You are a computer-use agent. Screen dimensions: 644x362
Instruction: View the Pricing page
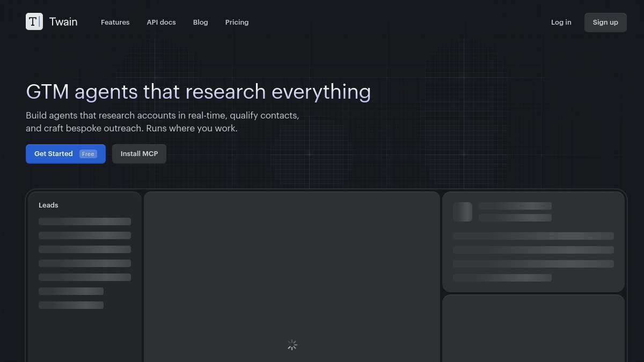coord(237,22)
